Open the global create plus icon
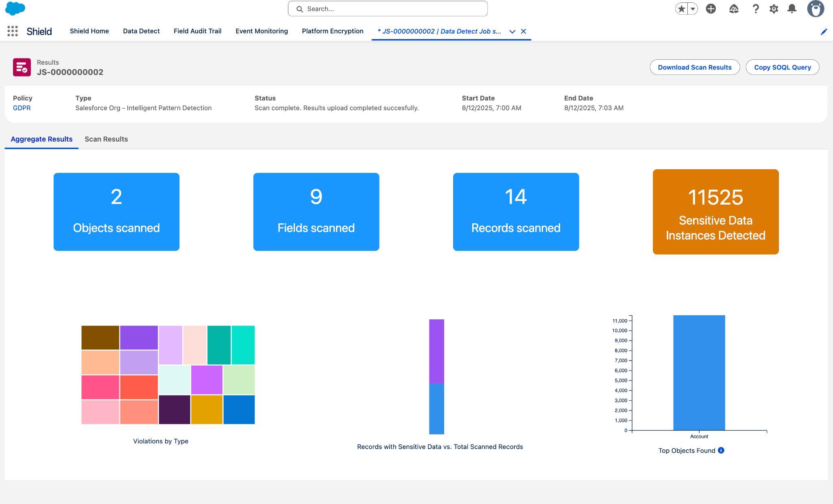The height and width of the screenshot is (504, 833). coord(711,9)
